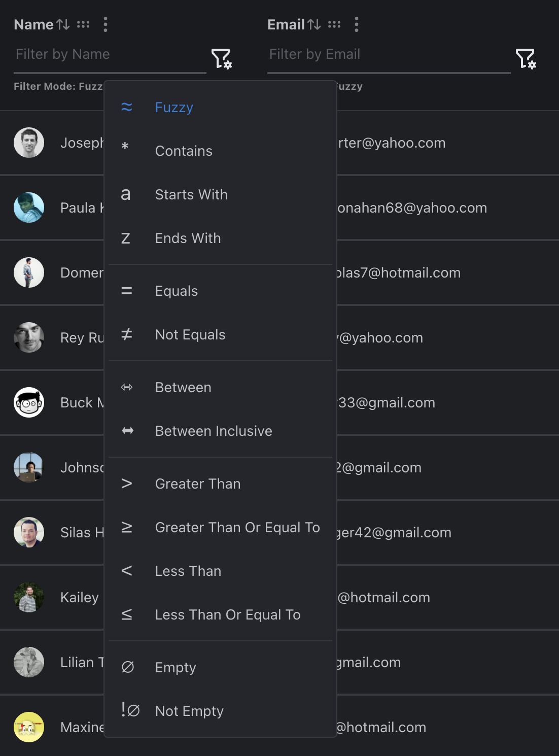
Task: Choose the Contains filter option
Action: 184,151
